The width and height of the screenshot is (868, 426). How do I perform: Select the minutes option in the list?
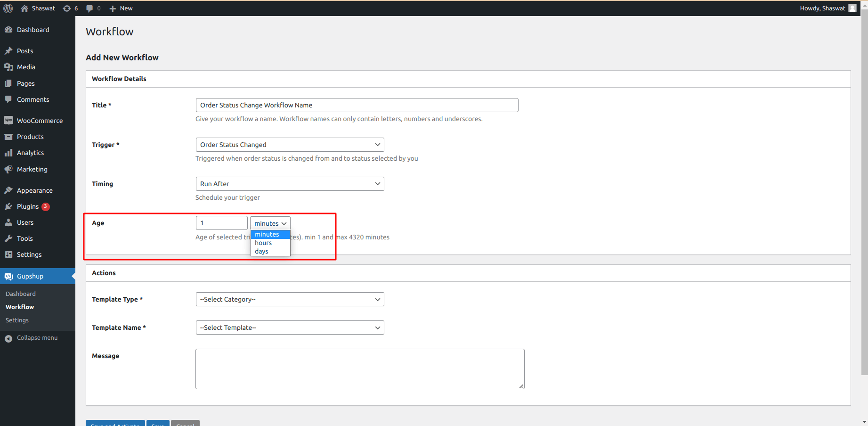tap(270, 235)
